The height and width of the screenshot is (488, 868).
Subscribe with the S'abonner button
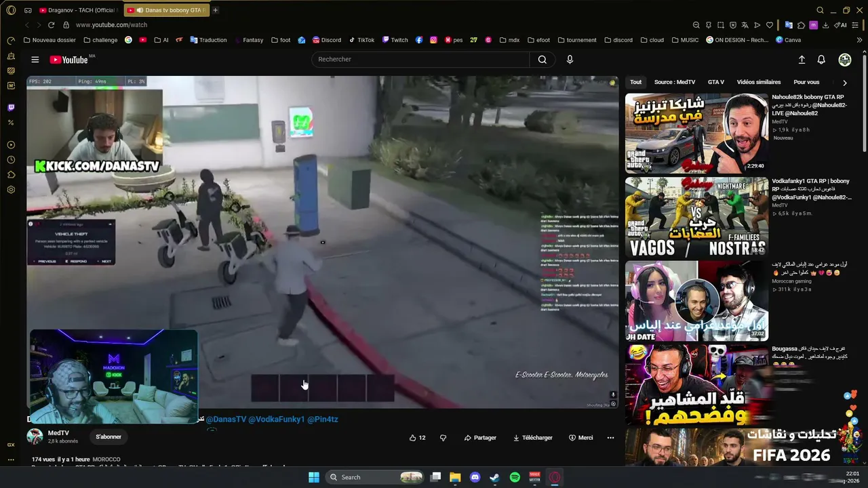108,437
